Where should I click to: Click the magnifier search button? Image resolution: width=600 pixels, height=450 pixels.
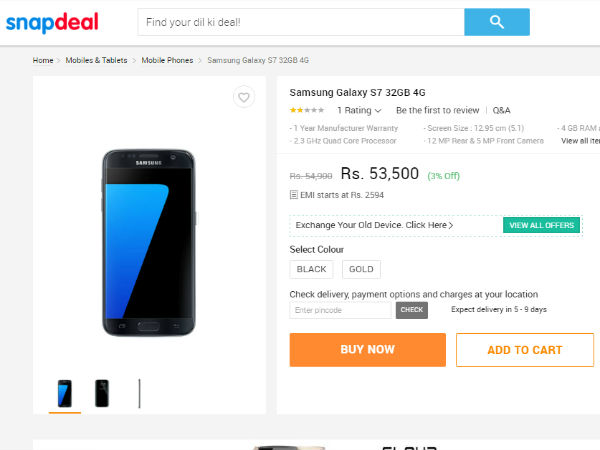(x=497, y=22)
